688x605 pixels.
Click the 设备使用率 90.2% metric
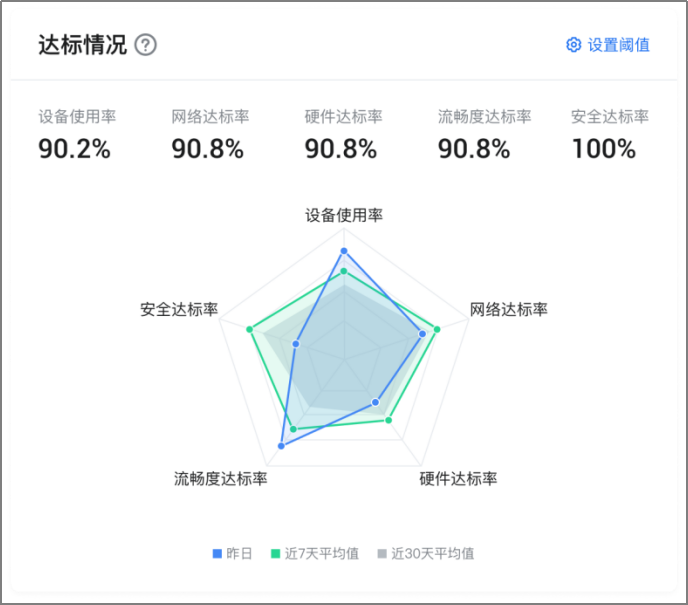click(x=77, y=135)
